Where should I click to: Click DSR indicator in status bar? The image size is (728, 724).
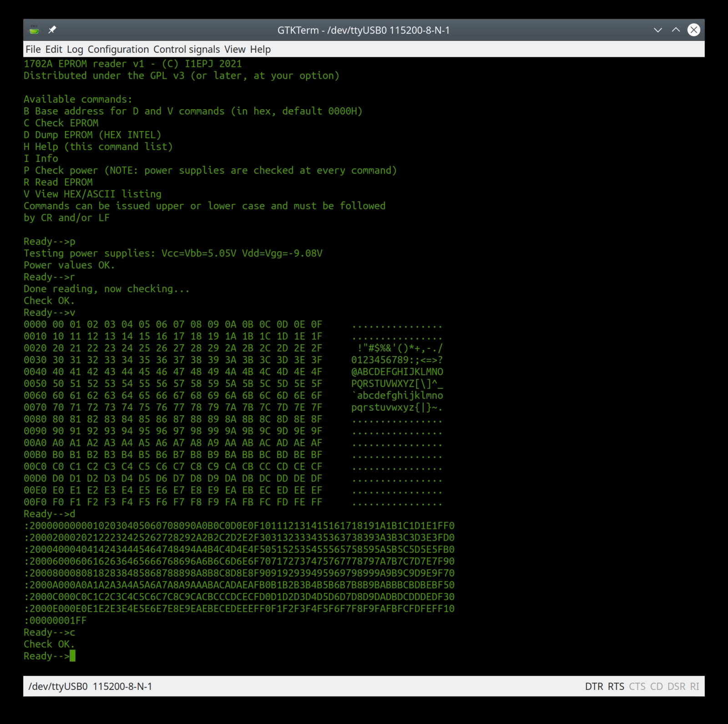tap(677, 686)
